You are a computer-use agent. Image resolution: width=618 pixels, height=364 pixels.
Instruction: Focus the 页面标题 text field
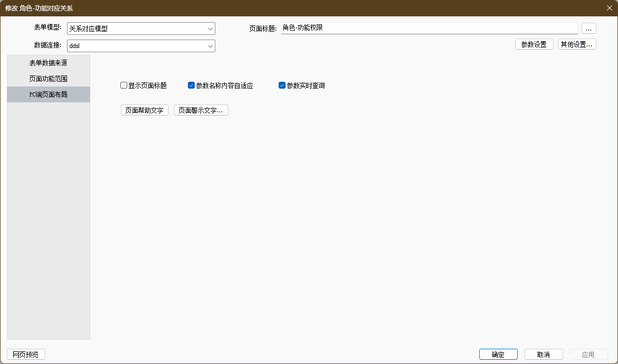pos(429,28)
